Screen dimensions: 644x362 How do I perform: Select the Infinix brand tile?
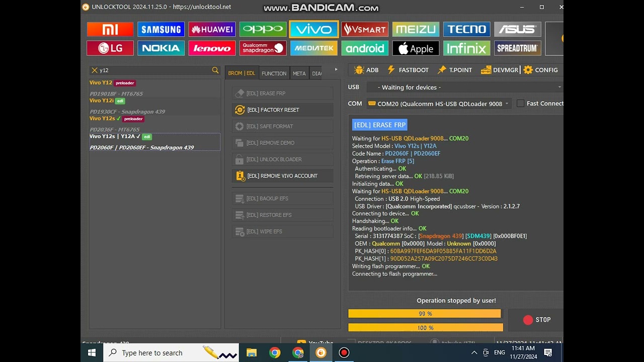tap(467, 48)
